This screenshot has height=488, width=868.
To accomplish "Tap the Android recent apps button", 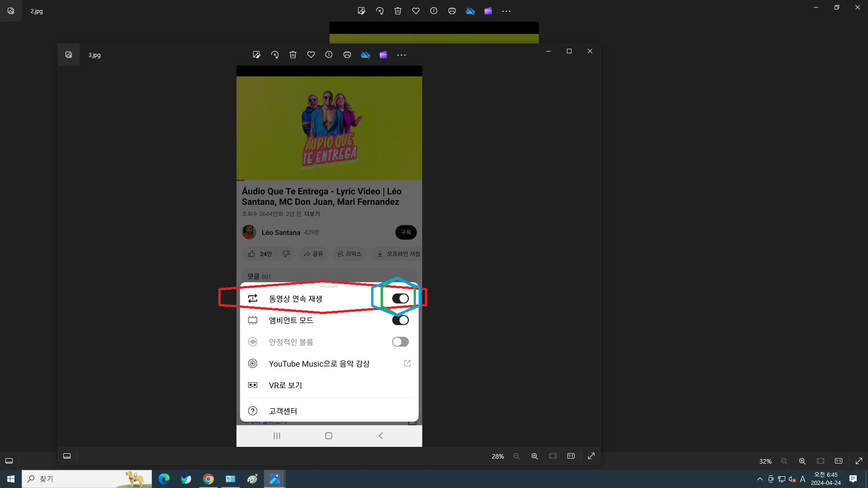I will click(x=277, y=436).
